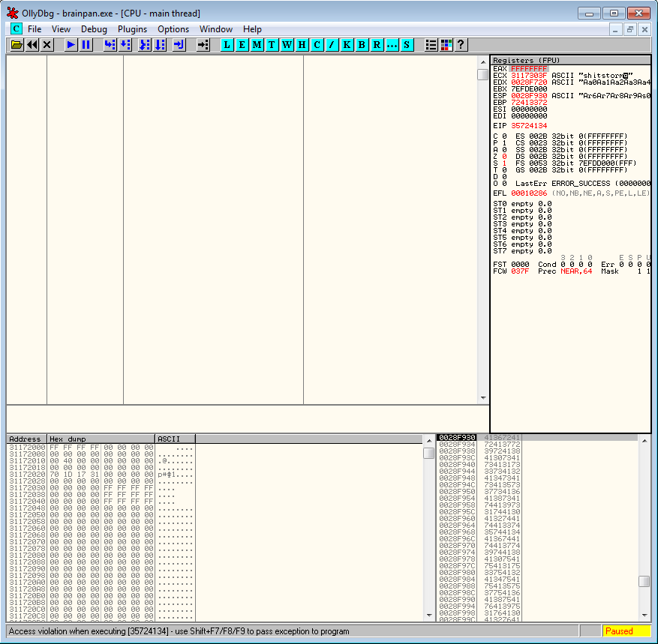Show the Windows list (W)
This screenshot has height=644, width=658.
(287, 44)
